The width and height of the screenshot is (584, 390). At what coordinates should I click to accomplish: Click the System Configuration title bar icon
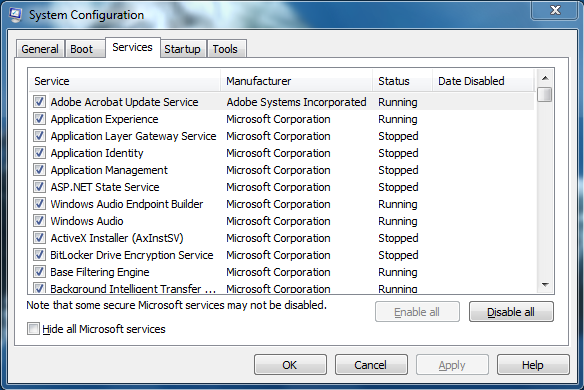[x=16, y=15]
